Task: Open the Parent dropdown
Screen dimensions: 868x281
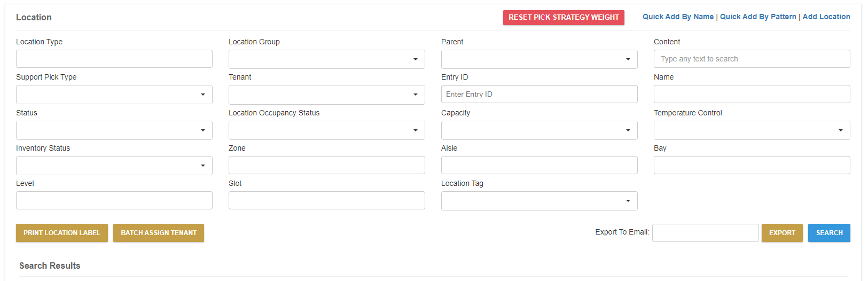Action: pyautogui.click(x=539, y=59)
